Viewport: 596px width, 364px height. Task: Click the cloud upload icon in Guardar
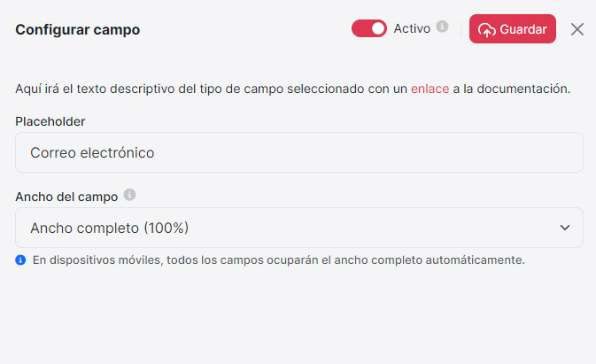point(487,29)
